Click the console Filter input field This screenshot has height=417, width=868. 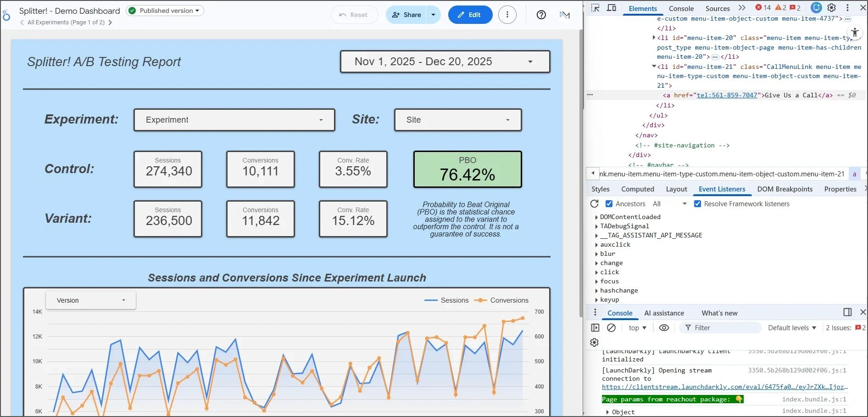pyautogui.click(x=720, y=327)
